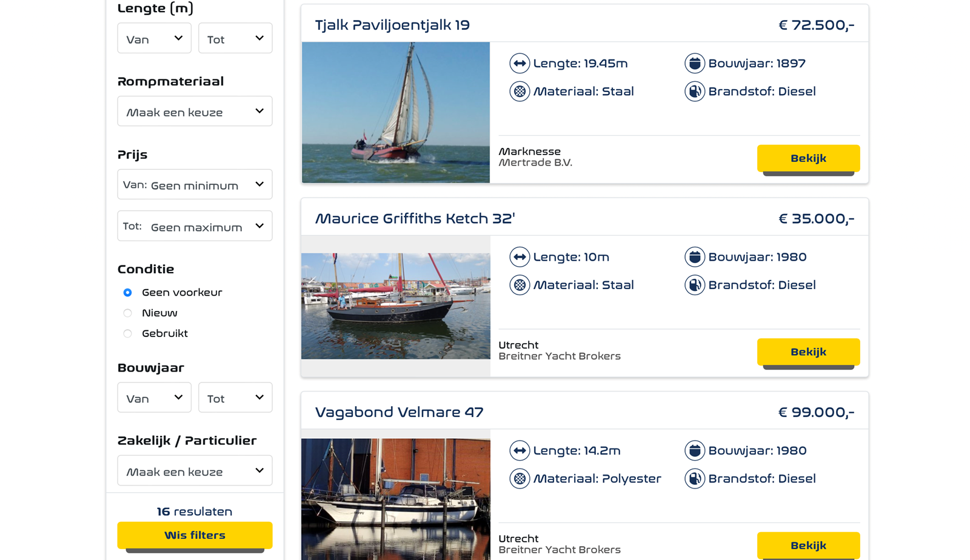Click the fuel icon on Tjalk Paviljoentjalk listing
The image size is (970, 560).
(694, 92)
